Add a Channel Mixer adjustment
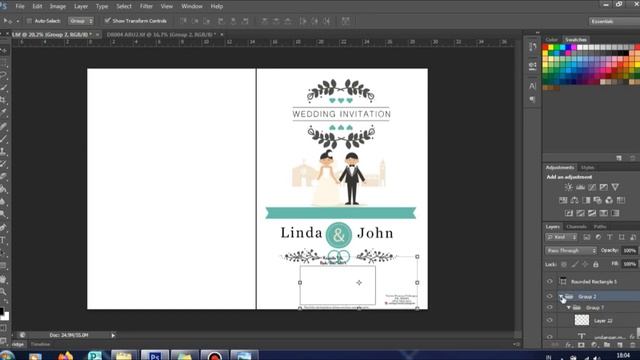640x360 pixels. pyautogui.click(x=609, y=200)
